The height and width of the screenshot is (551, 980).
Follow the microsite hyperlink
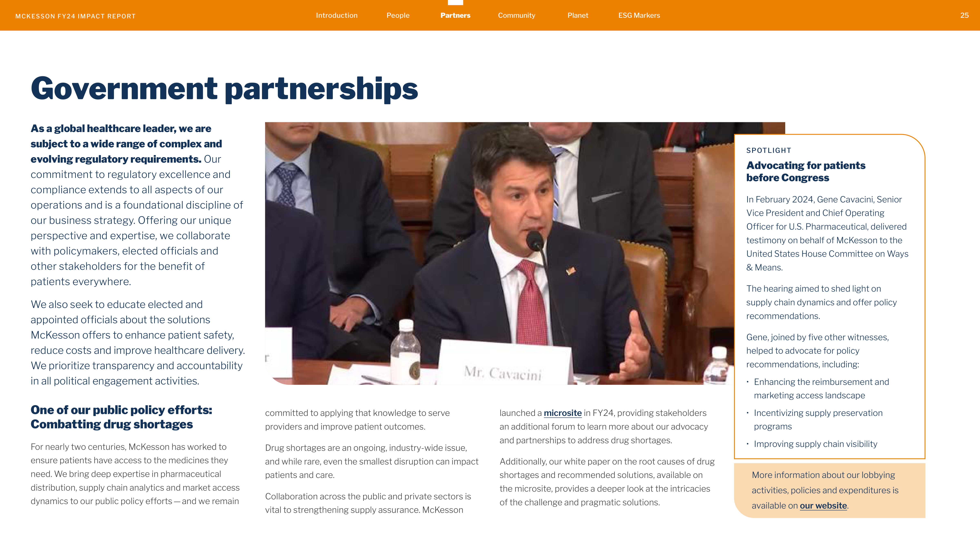562,413
